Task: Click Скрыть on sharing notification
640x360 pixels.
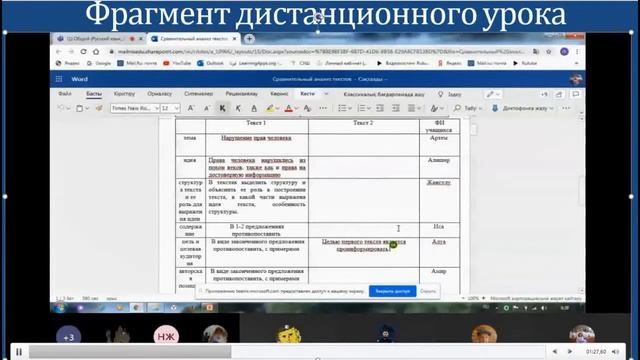Action: pyautogui.click(x=428, y=291)
